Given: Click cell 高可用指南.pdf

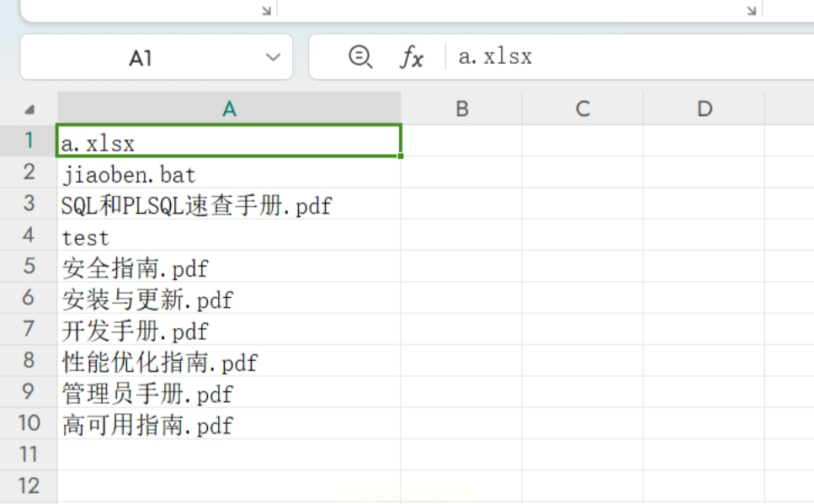Looking at the screenshot, I should pyautogui.click(x=229, y=423).
